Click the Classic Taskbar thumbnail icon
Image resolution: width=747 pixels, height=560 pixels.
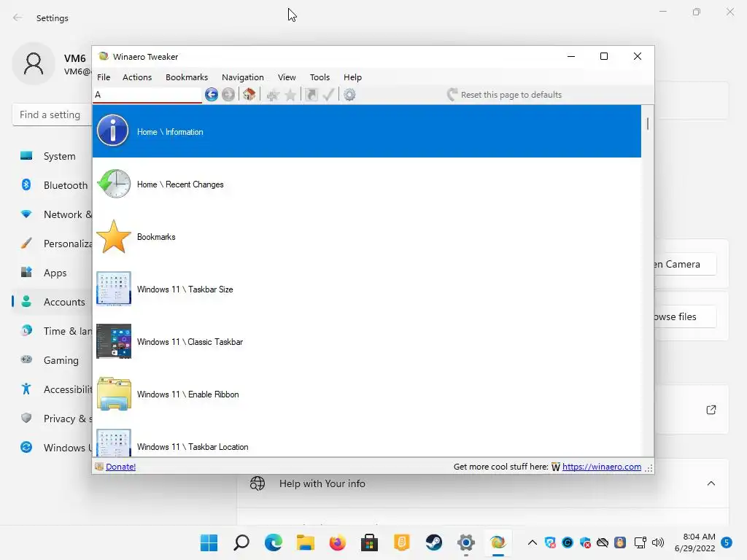[114, 341]
